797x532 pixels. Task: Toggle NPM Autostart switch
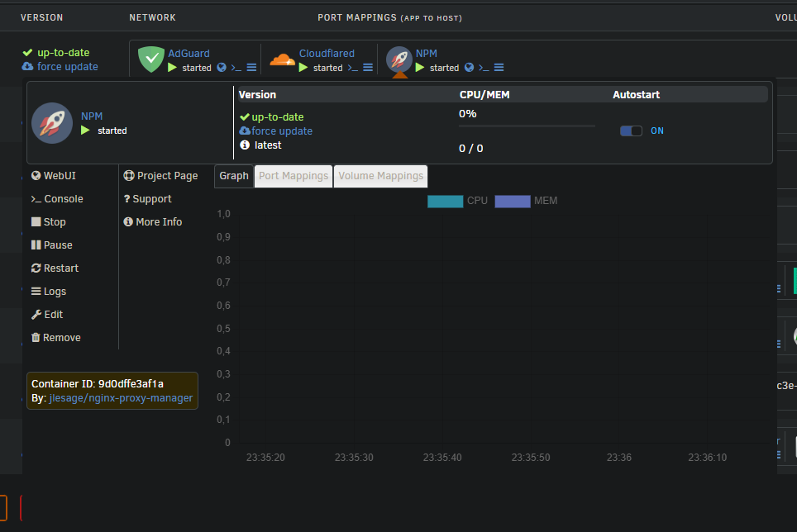click(631, 131)
